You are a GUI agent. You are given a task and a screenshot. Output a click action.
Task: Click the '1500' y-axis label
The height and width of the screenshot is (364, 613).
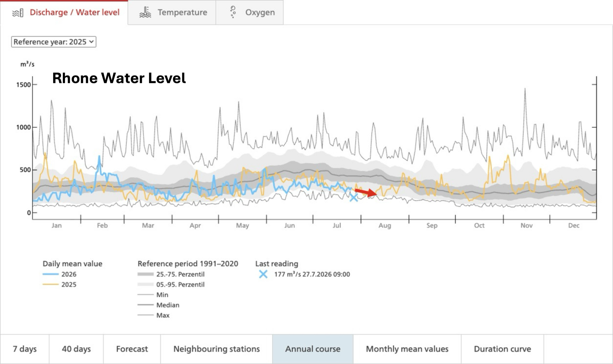pos(23,85)
